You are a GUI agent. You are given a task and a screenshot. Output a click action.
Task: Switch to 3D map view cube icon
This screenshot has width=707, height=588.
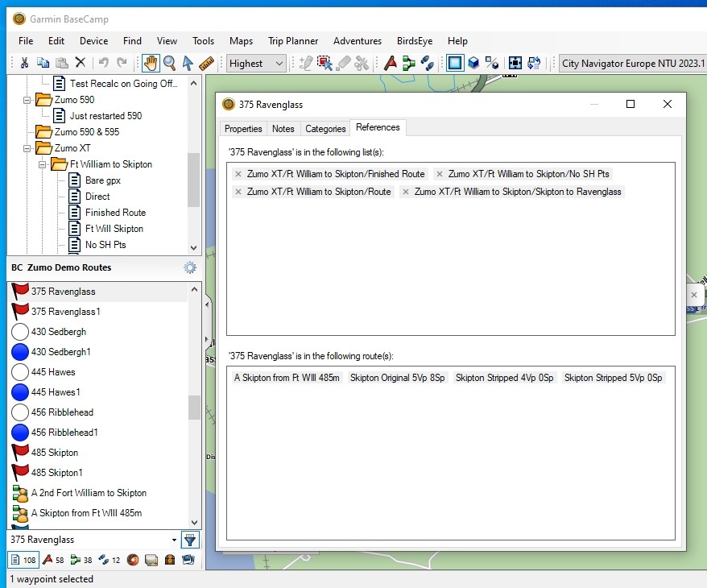coord(473,63)
